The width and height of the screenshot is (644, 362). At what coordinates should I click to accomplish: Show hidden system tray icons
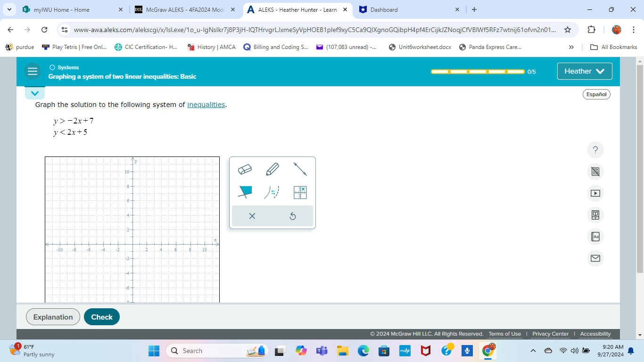click(533, 351)
